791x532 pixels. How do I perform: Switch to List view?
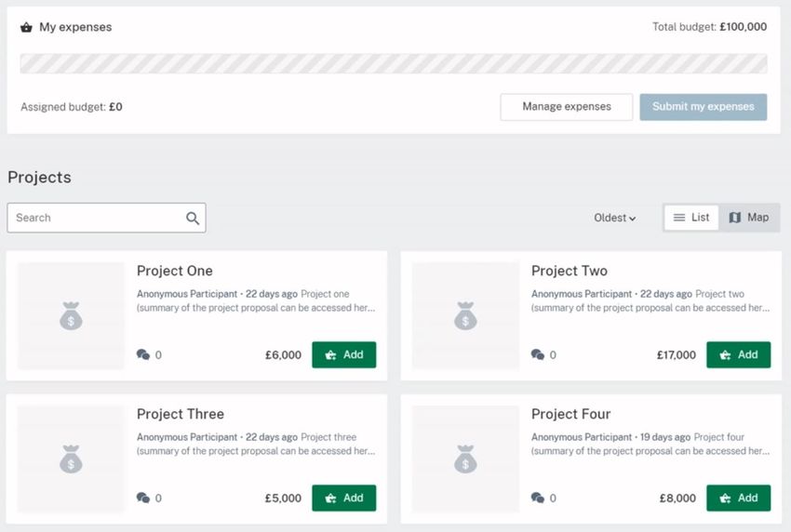click(x=691, y=218)
